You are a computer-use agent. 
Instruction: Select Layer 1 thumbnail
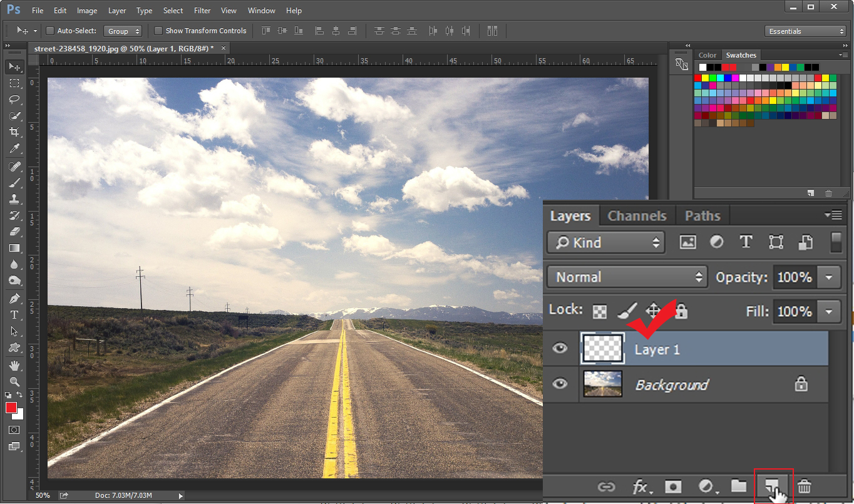pyautogui.click(x=603, y=348)
